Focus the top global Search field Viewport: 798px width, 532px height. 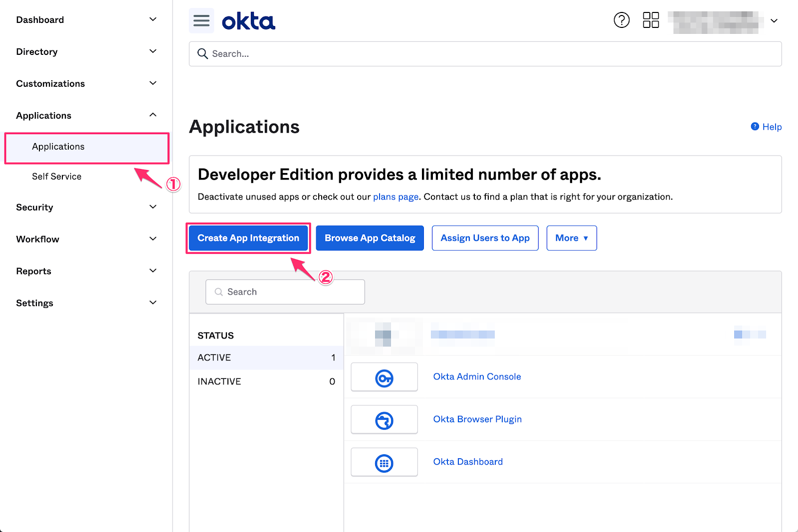485,54
